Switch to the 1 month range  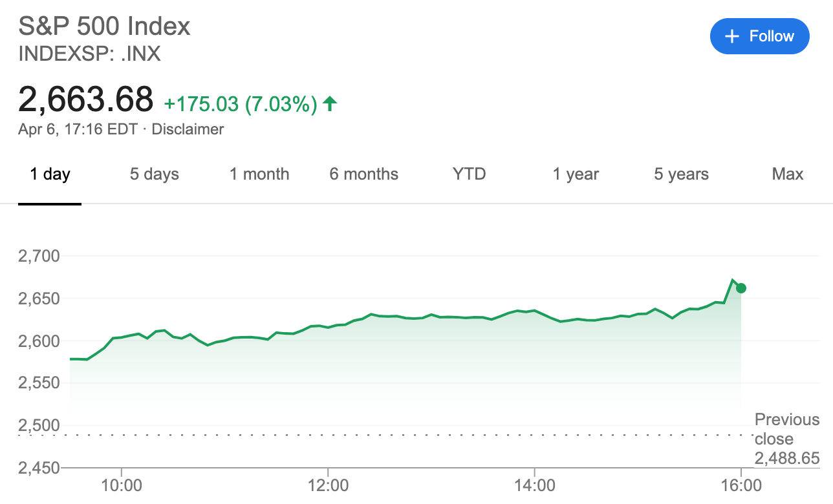259,174
